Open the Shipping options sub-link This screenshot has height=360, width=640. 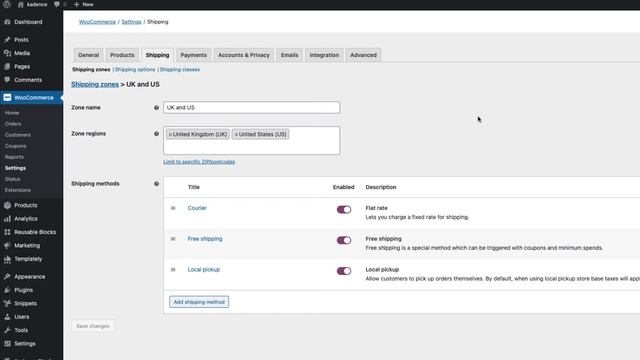[135, 70]
